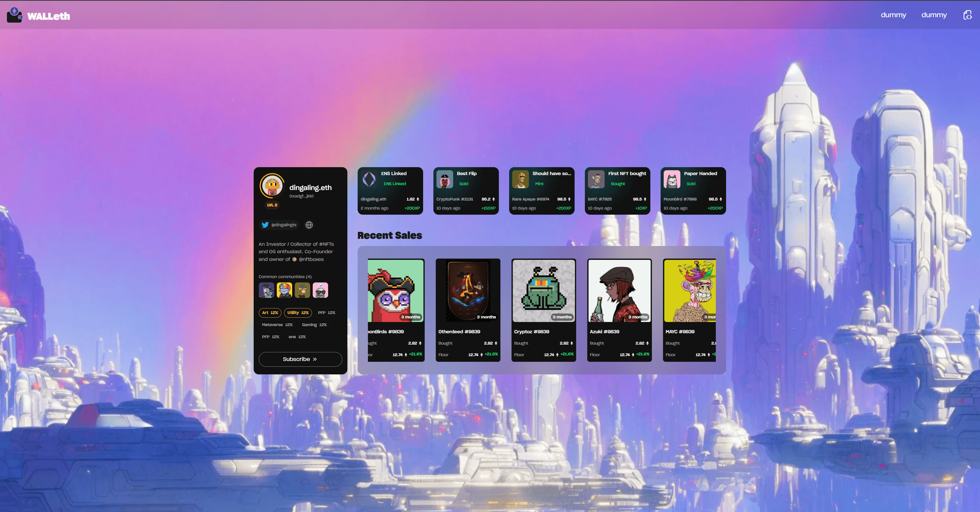Click the WALLeth wallet logo icon

click(14, 15)
